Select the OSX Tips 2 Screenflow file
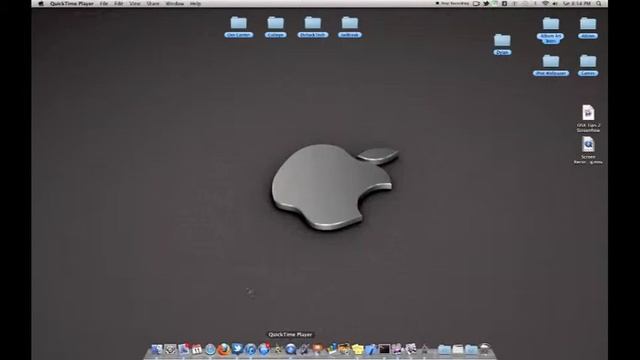Image resolution: width=640 pixels, height=360 pixels. tap(588, 118)
